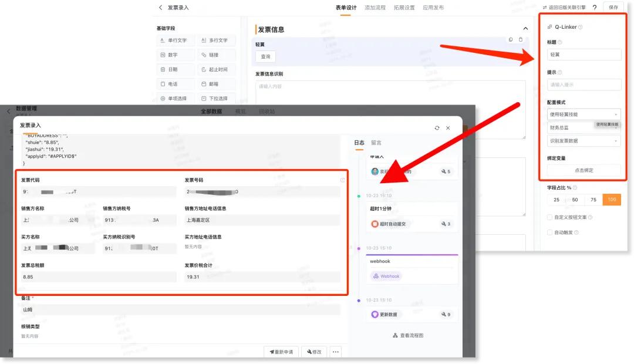Add a 下拉选择 field

(216, 99)
